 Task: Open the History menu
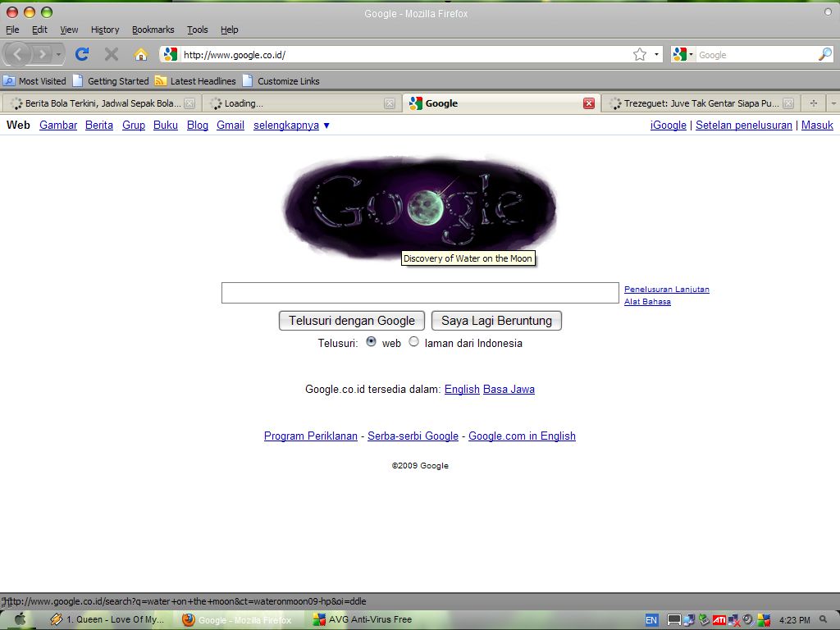[105, 30]
